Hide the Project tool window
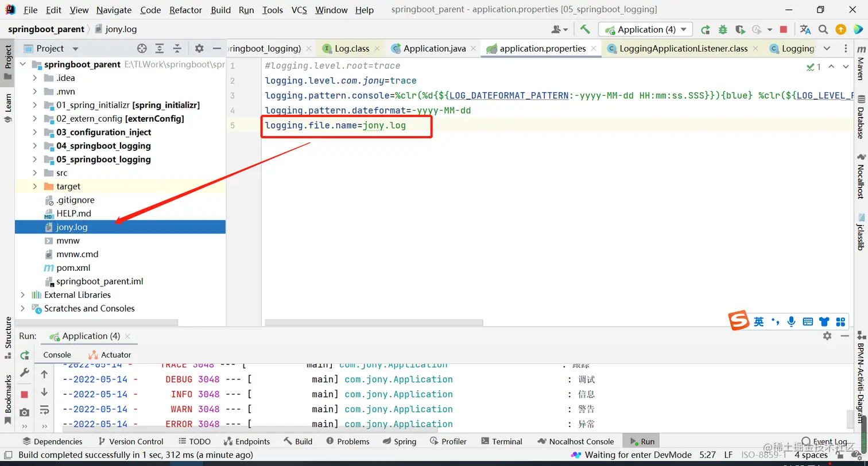868x466 pixels. click(x=217, y=49)
